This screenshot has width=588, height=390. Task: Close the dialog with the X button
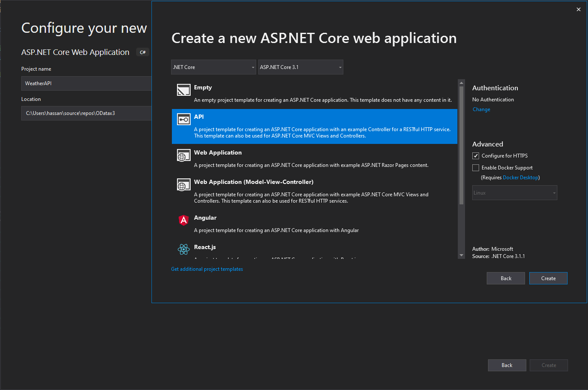[579, 9]
